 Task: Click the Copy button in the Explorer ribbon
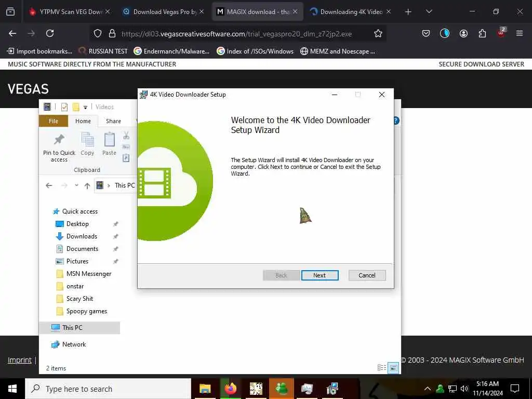point(87,144)
